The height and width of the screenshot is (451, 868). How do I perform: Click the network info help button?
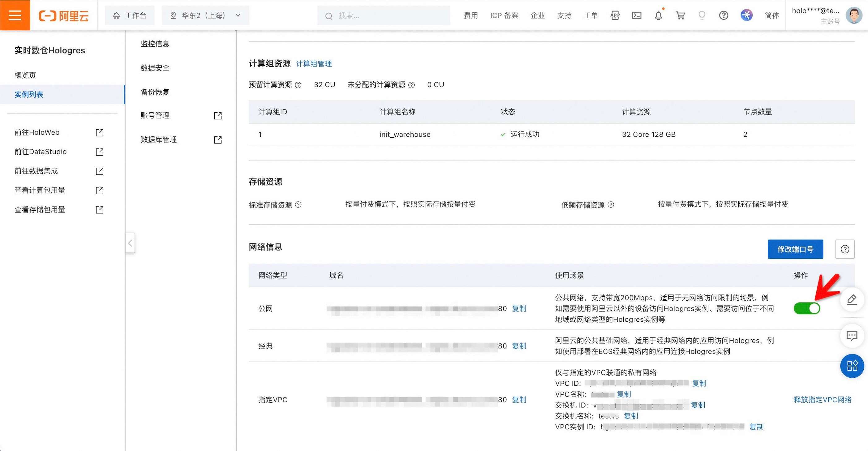(x=845, y=249)
